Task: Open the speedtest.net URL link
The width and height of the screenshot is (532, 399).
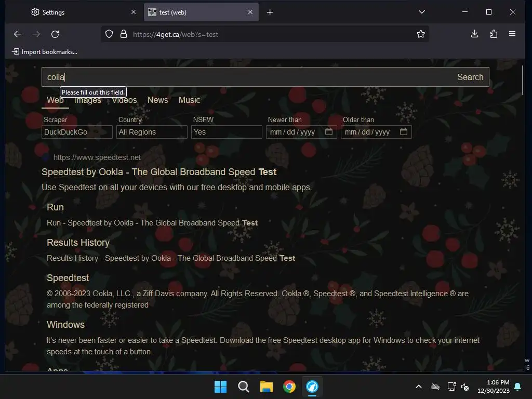Action: click(x=97, y=157)
